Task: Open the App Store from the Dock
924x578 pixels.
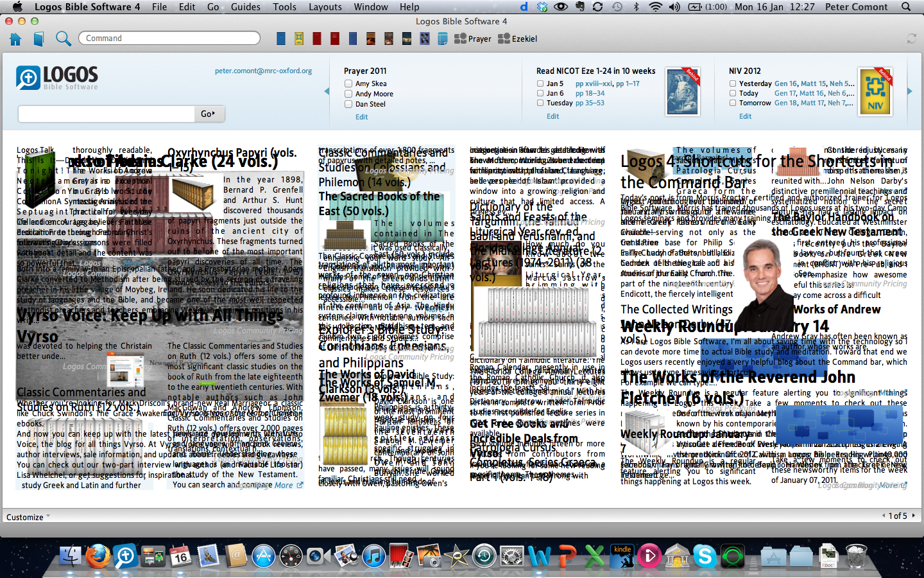Action: point(264,556)
